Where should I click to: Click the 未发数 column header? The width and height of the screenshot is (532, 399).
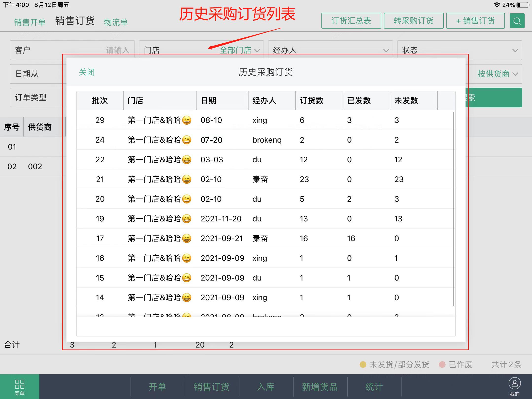coord(414,100)
